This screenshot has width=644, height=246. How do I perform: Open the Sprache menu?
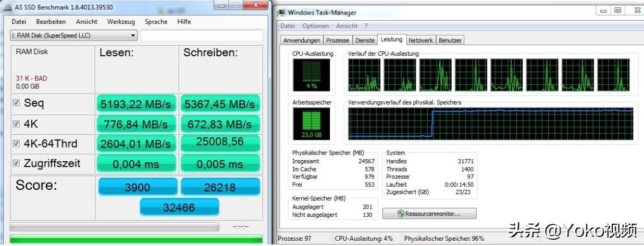156,22
